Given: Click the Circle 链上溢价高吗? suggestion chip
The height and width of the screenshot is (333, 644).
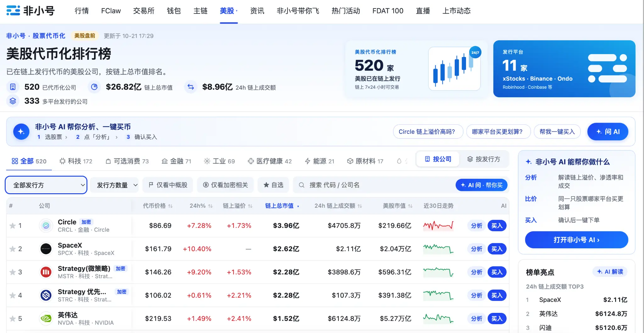Looking at the screenshot, I should 428,132.
